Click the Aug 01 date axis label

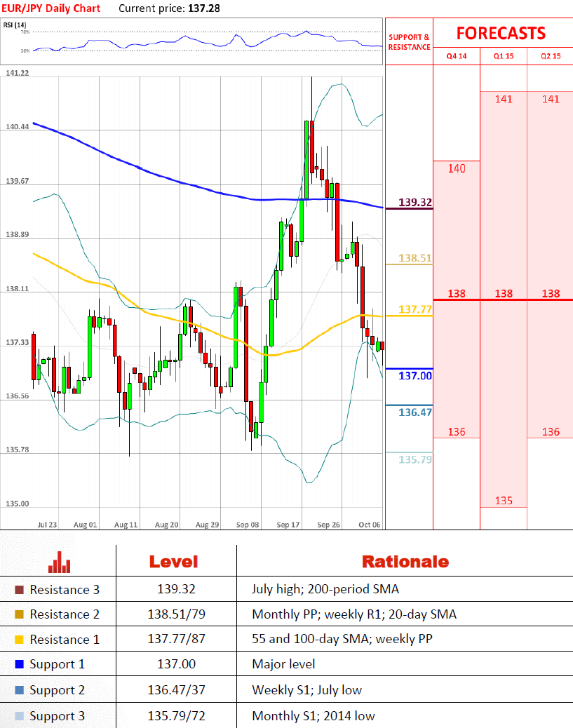86,525
